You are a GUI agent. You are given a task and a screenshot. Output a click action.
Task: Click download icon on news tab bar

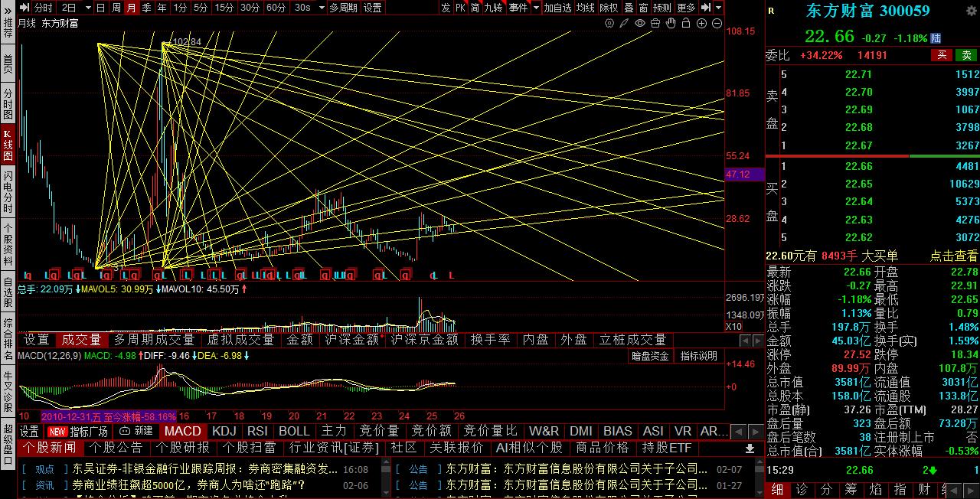[750, 448]
